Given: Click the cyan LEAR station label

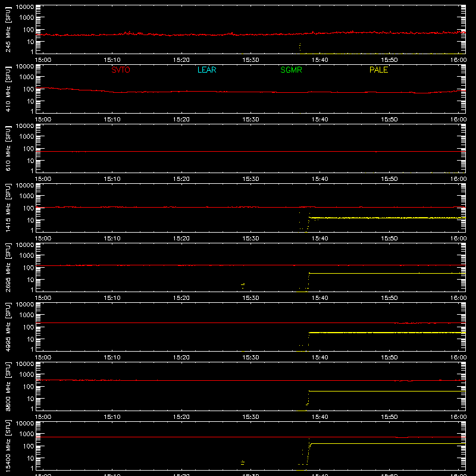Looking at the screenshot, I should pos(206,70).
